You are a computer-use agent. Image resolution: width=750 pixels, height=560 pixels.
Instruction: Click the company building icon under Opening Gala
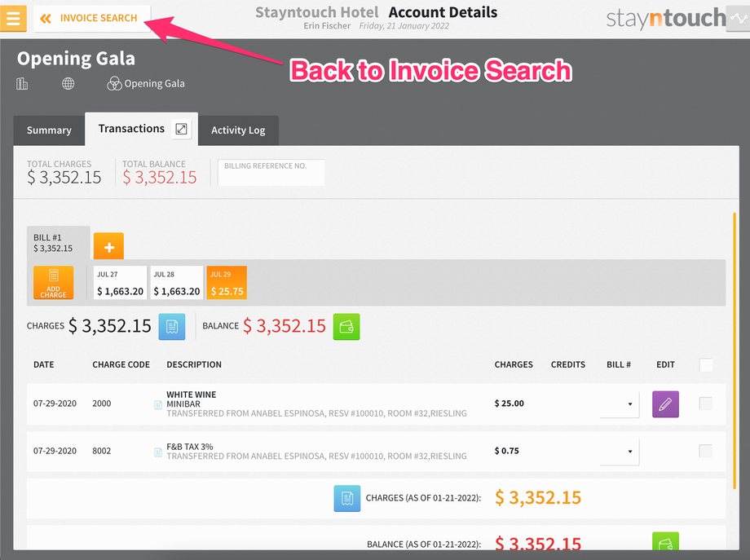pyautogui.click(x=22, y=84)
